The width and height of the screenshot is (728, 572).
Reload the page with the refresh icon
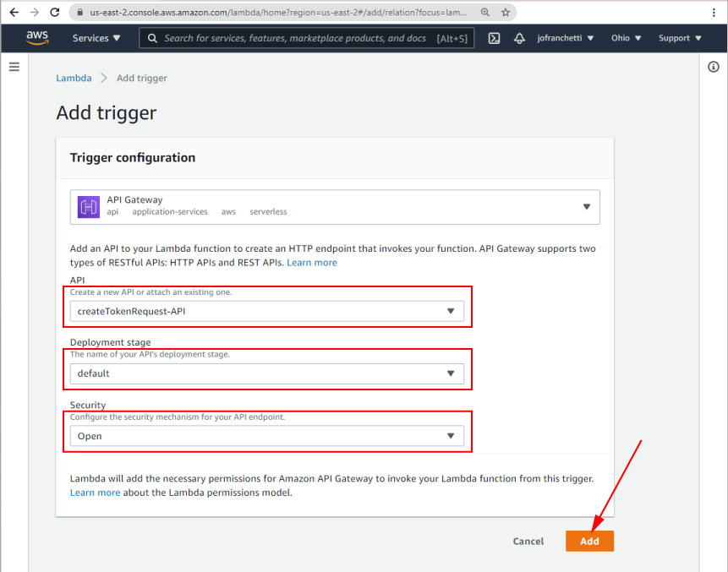coord(54,13)
